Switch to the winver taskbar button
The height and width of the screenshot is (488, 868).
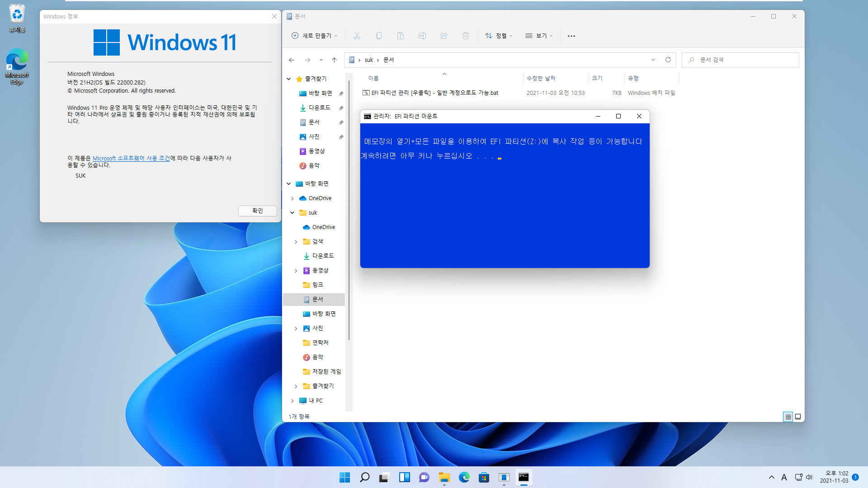pos(504,477)
